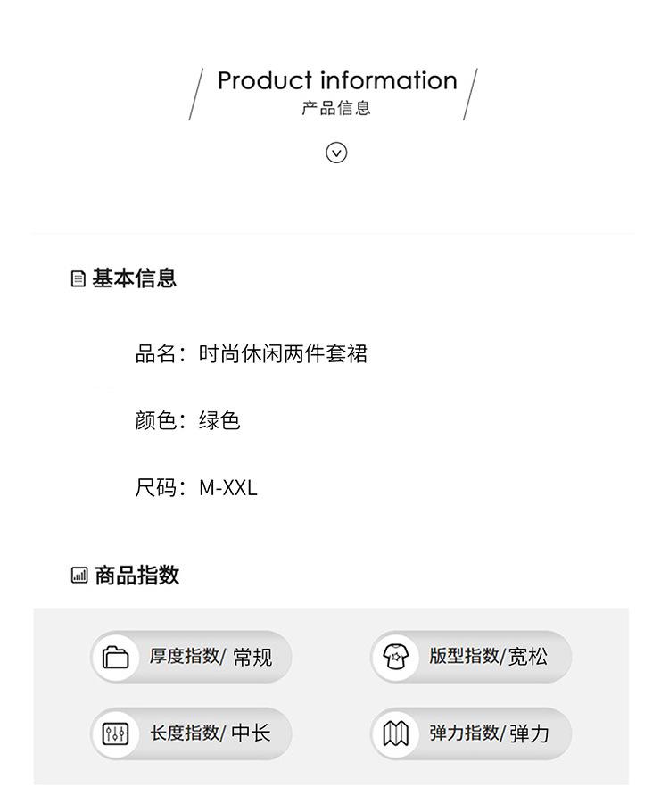
Task: Select the 版型指数/宽松 pill
Action: pyautogui.click(x=471, y=658)
